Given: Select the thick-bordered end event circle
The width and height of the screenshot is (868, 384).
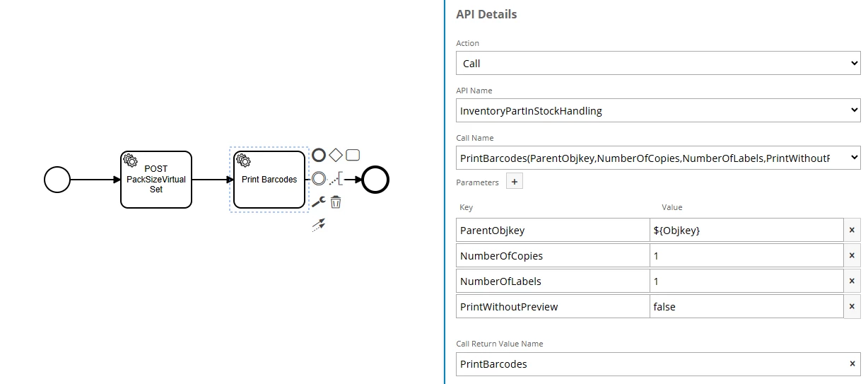Looking at the screenshot, I should [x=375, y=180].
